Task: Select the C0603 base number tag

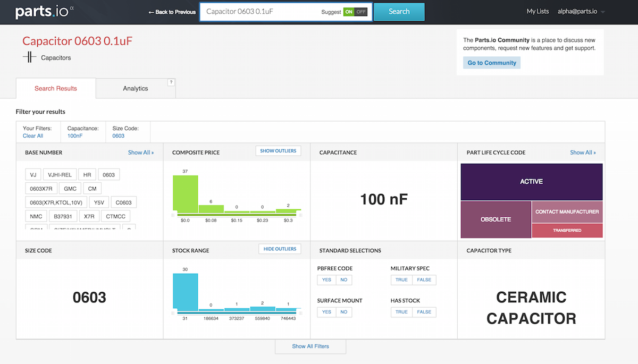Action: tap(124, 202)
